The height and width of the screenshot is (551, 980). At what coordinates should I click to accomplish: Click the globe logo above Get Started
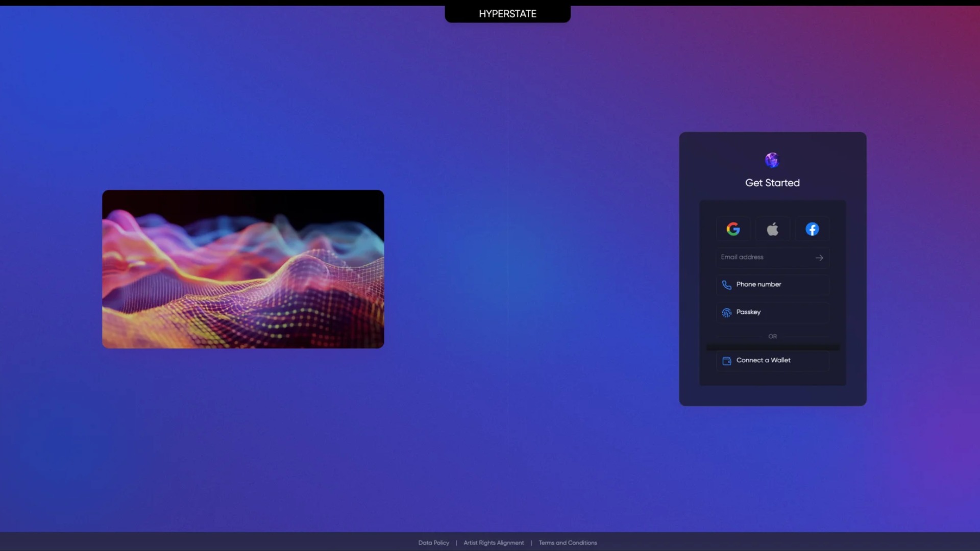tap(772, 160)
